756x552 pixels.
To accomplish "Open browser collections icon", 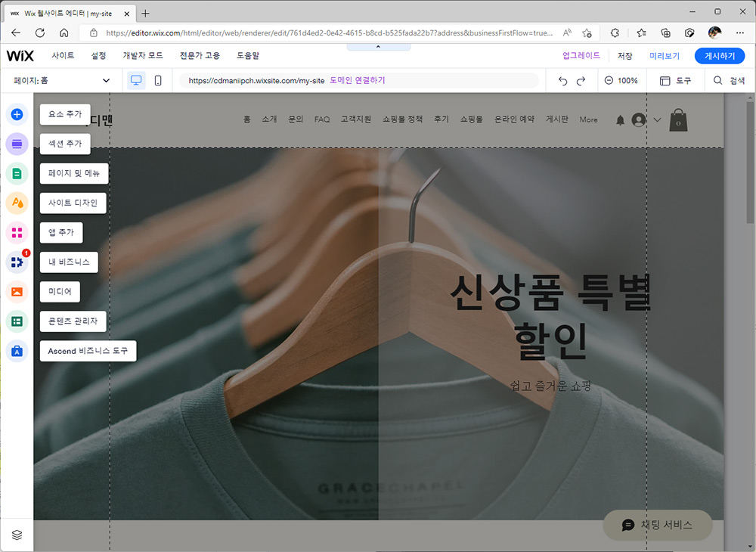I will tap(665, 33).
